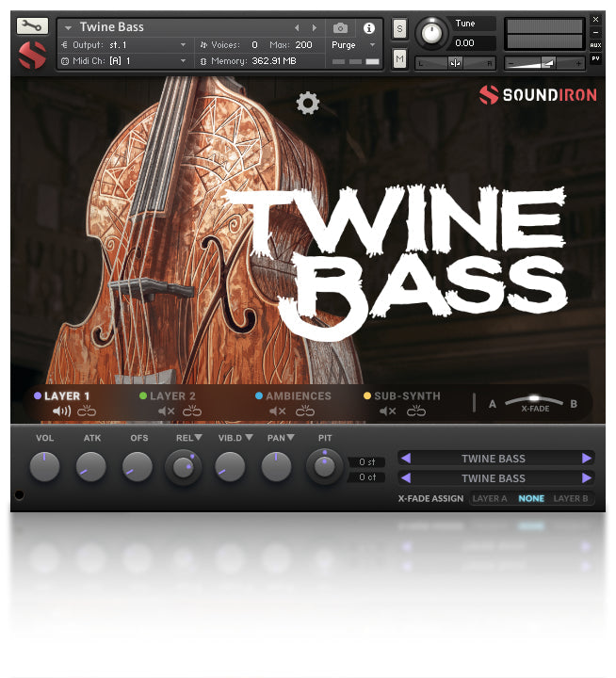Toggle the Mute M button
This screenshot has height=678, width=616.
(399, 60)
